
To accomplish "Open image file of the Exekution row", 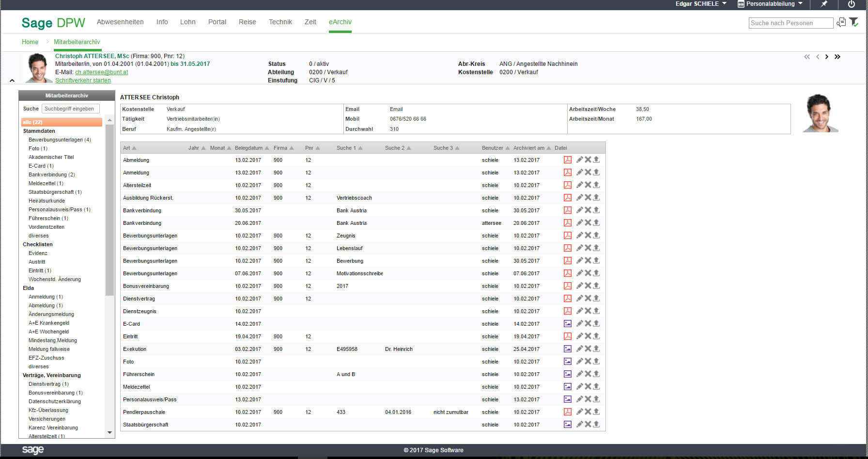I will click(x=567, y=348).
